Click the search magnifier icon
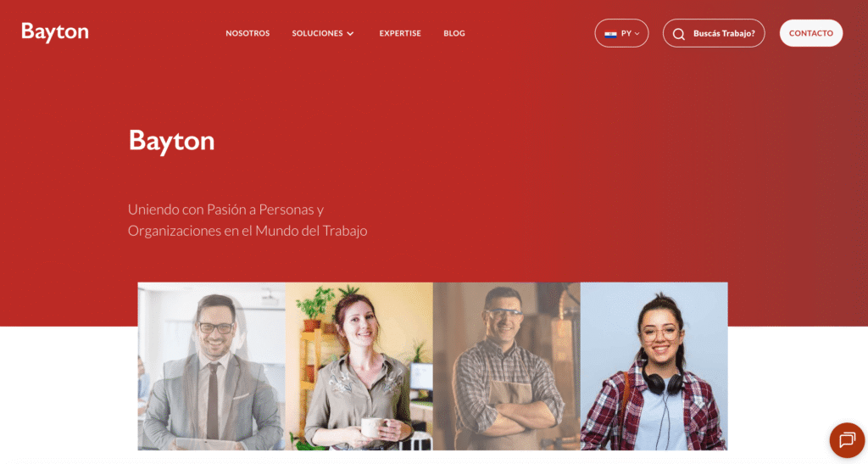This screenshot has height=464, width=868. coord(679,34)
